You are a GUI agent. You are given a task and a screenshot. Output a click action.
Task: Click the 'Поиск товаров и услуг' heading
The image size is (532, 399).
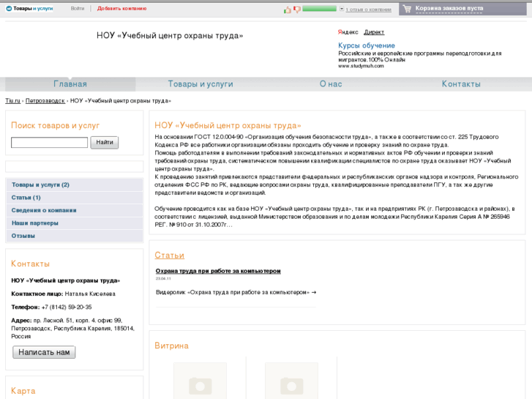pyautogui.click(x=56, y=126)
